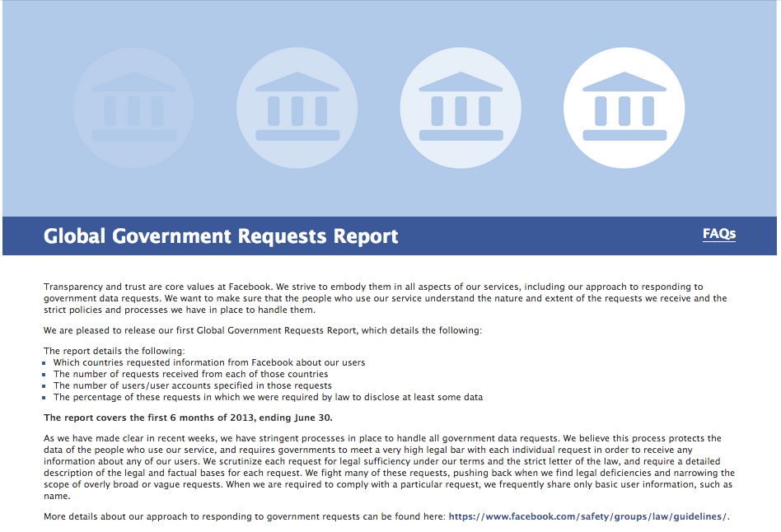Select bullet 'The number of users/user accounts specified'
This screenshot has width=781, height=532.
tap(192, 385)
